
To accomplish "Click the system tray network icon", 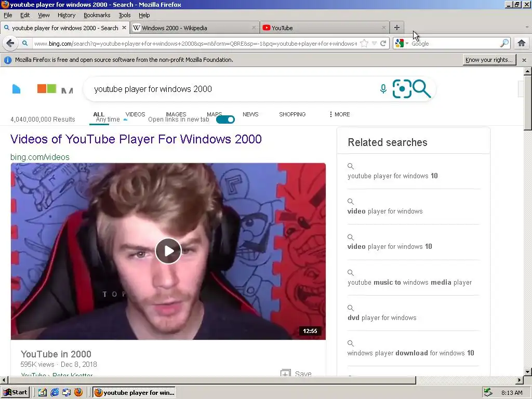I will click(488, 393).
